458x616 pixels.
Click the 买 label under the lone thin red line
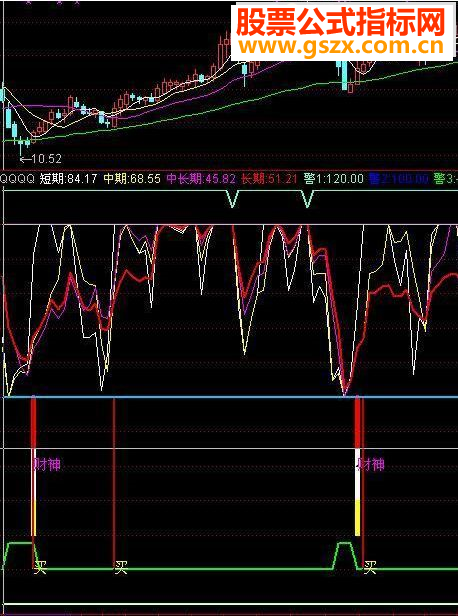(x=121, y=568)
